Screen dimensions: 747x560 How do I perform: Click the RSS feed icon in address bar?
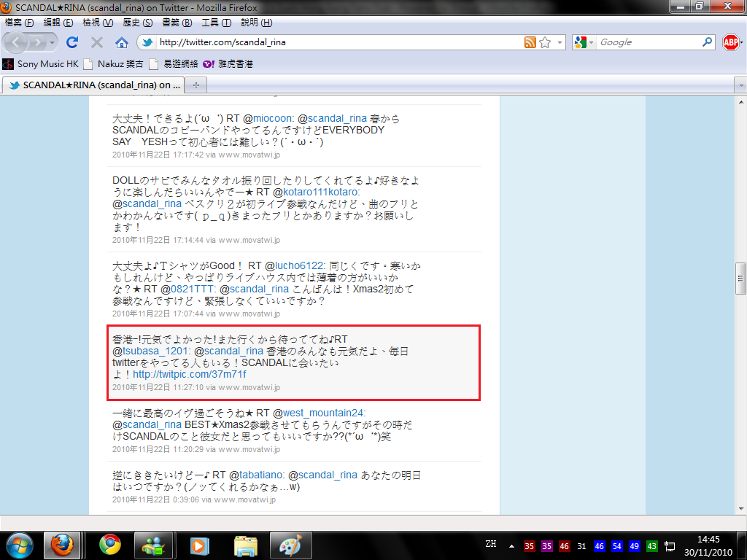coord(530,42)
